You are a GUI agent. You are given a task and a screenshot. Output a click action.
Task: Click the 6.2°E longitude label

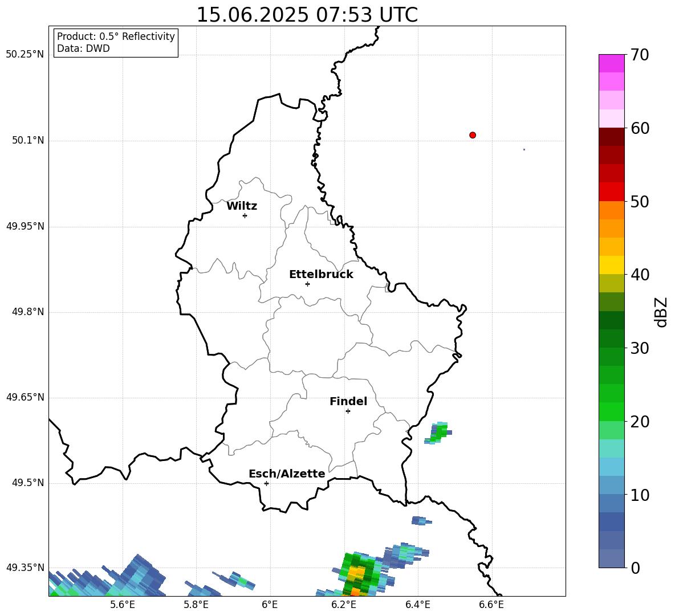[344, 605]
